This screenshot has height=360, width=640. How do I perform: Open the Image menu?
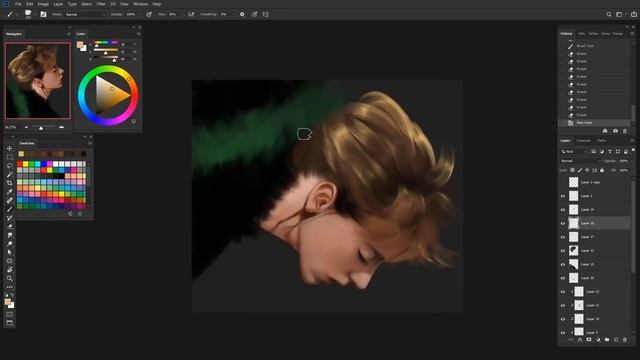click(43, 4)
